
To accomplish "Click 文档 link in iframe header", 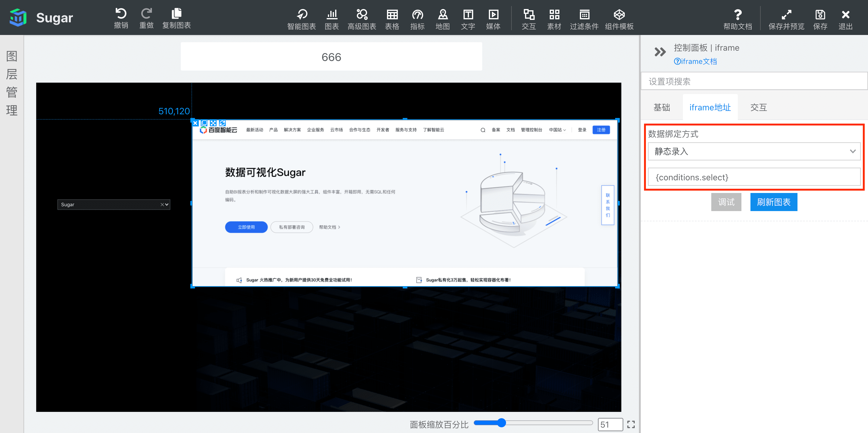I will point(510,130).
